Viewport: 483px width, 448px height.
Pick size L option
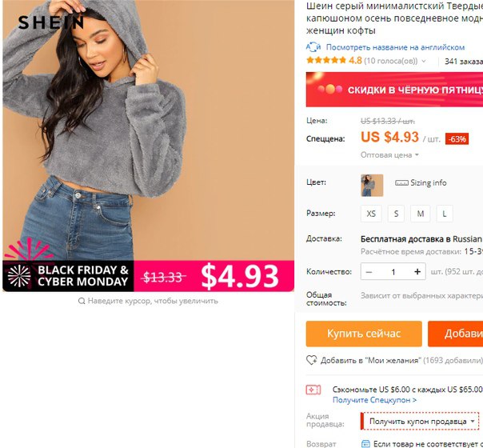(445, 214)
